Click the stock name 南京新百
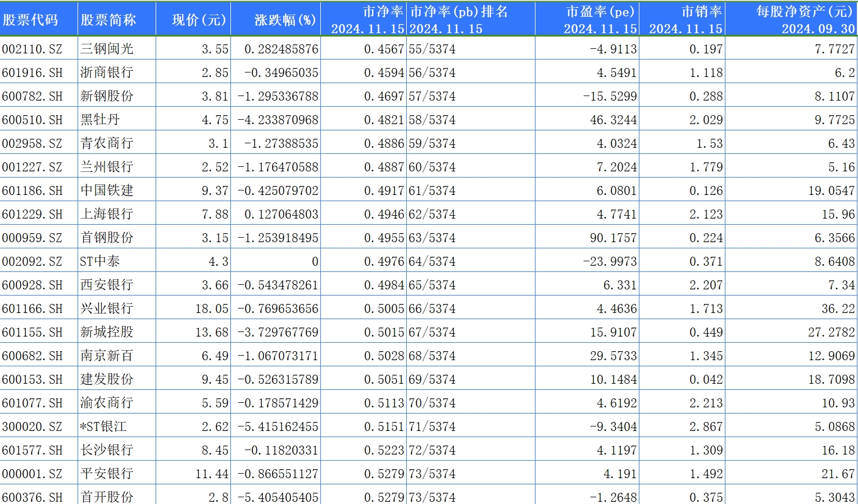The height and width of the screenshot is (504, 858). (107, 356)
